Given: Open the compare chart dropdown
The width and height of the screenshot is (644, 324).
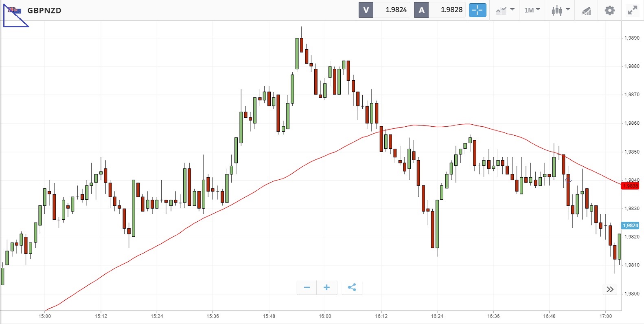Looking at the screenshot, I should [x=505, y=10].
